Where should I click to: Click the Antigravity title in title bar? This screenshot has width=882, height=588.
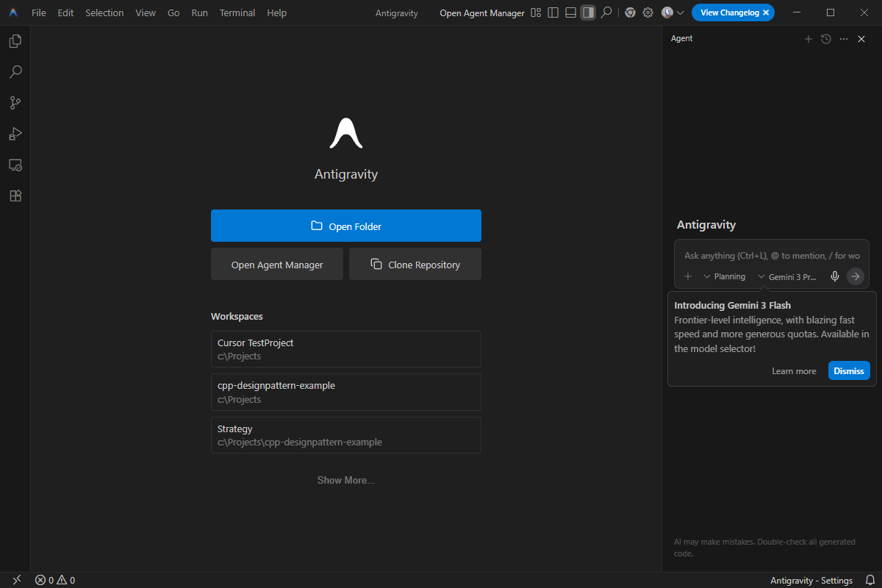[398, 12]
